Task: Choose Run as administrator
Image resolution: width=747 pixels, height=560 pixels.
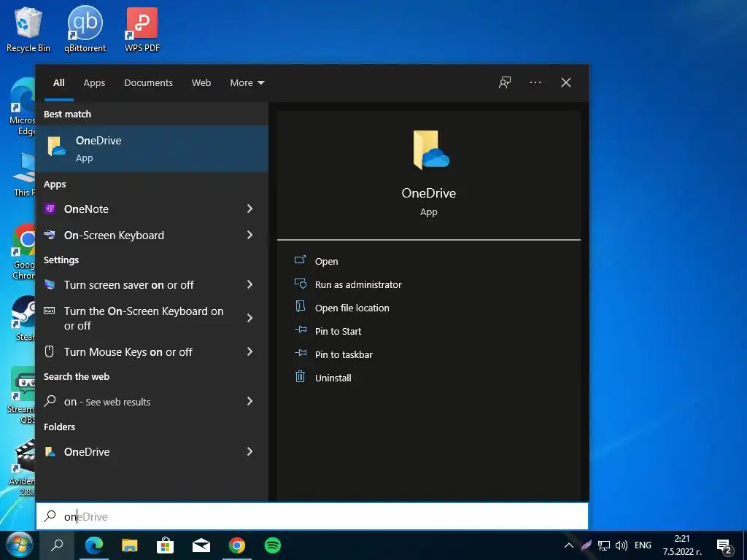Action: coord(358,285)
